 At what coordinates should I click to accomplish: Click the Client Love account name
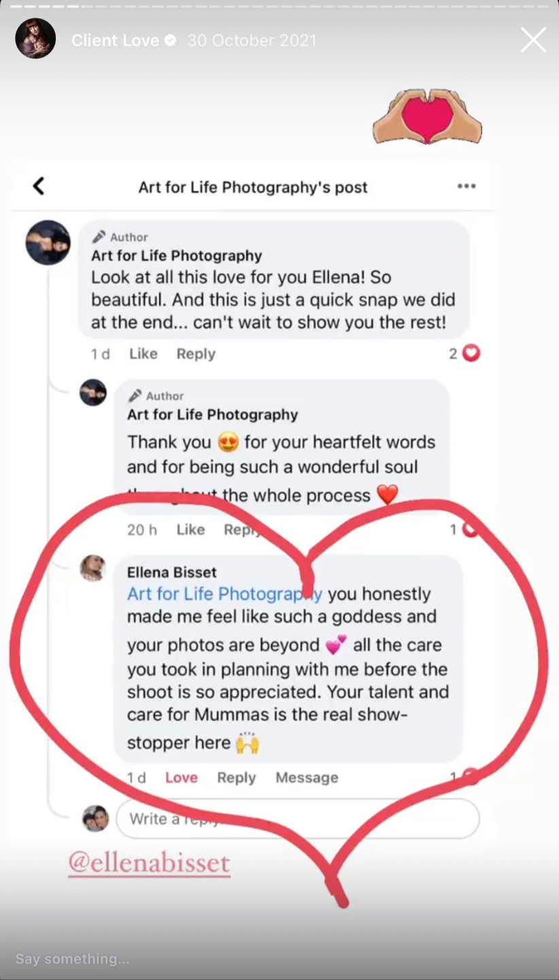[x=115, y=40]
